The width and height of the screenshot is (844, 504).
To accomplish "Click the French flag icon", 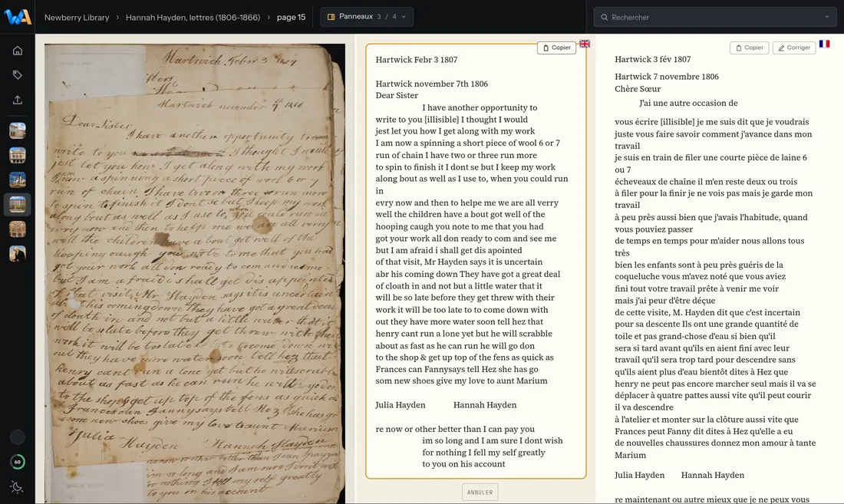I will click(x=824, y=44).
